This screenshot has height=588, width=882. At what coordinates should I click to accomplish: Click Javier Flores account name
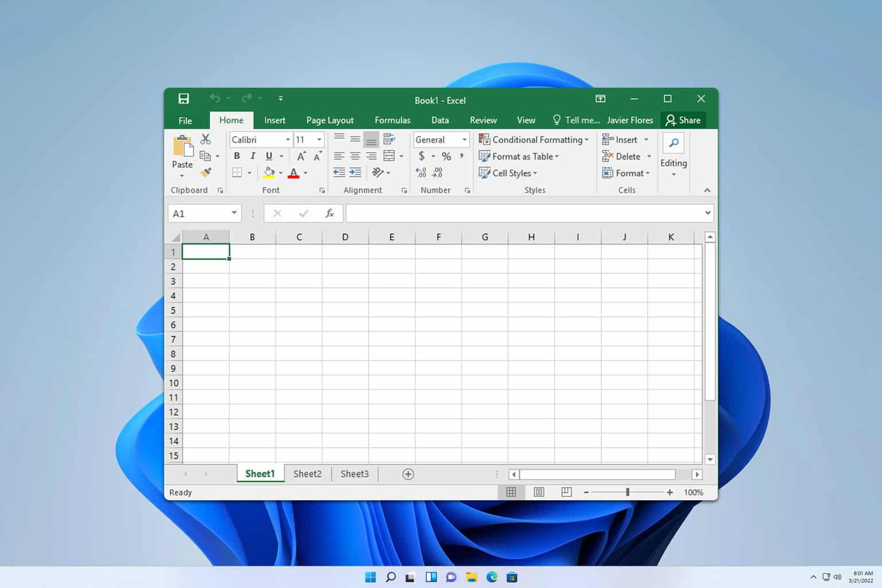click(x=630, y=120)
